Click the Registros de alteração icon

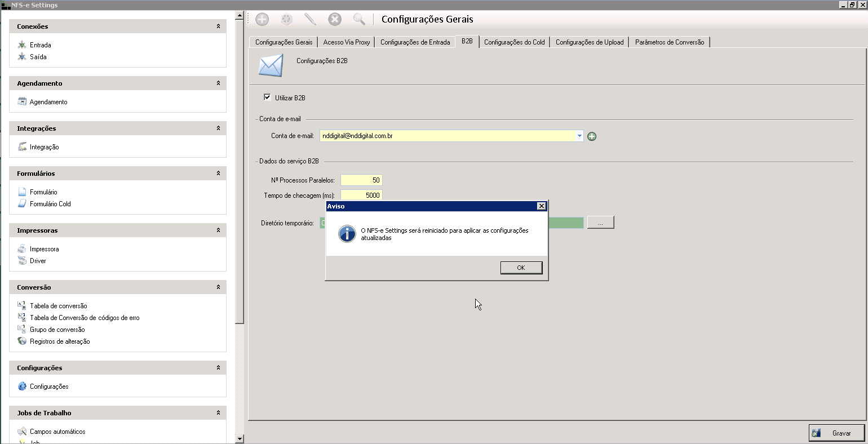click(x=22, y=341)
